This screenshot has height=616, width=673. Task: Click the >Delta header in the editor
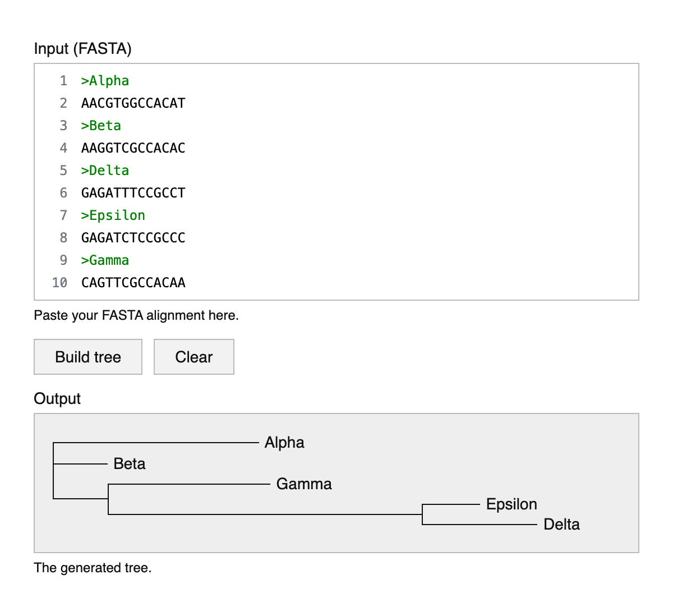[105, 171]
